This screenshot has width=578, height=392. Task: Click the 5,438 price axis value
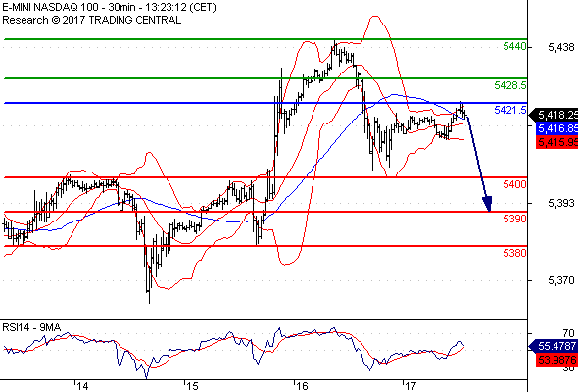tap(561, 47)
